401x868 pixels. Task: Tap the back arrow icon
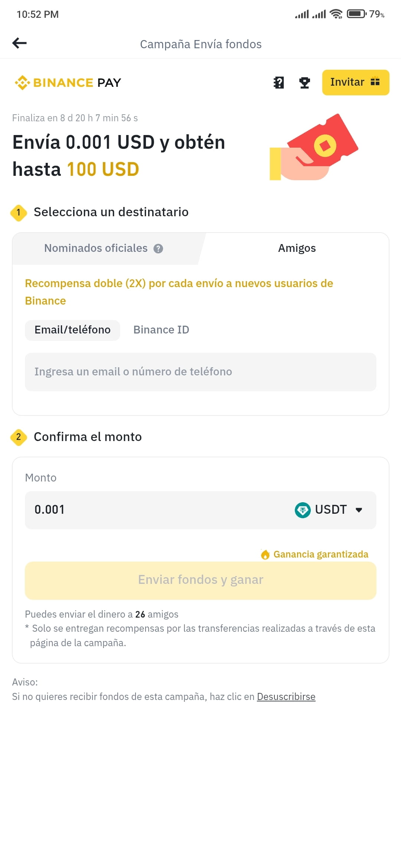[x=19, y=43]
